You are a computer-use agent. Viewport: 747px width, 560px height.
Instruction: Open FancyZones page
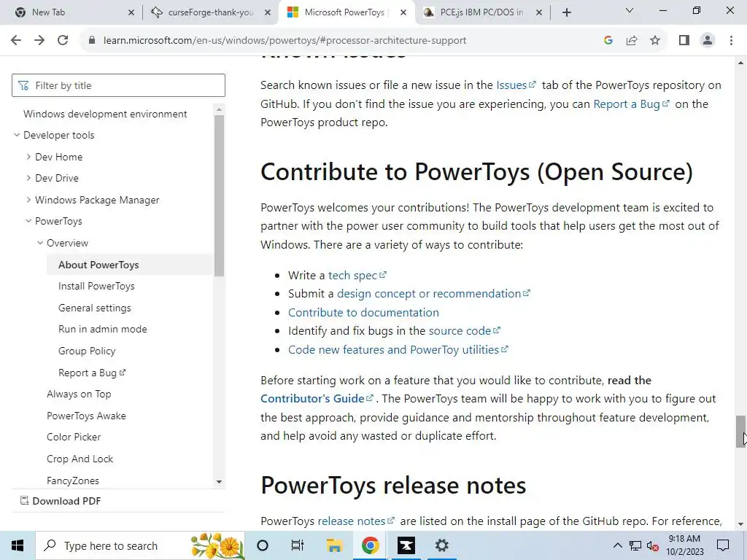pyautogui.click(x=73, y=481)
